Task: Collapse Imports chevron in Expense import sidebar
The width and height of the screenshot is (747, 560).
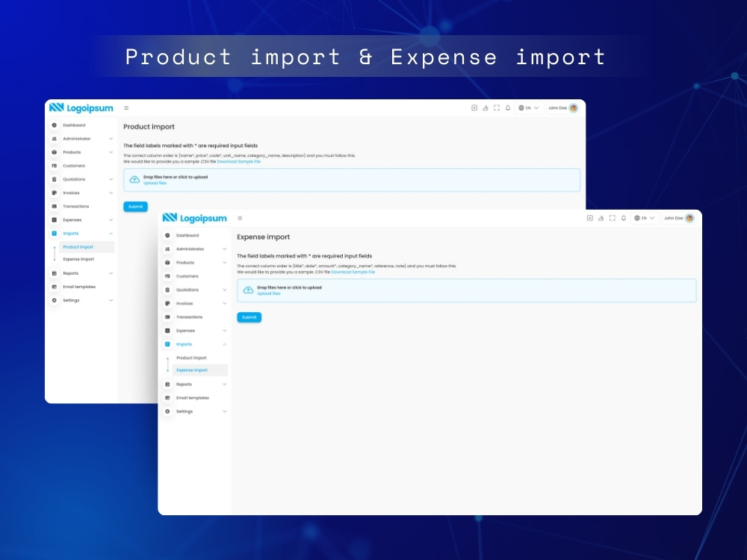Action: (x=224, y=344)
